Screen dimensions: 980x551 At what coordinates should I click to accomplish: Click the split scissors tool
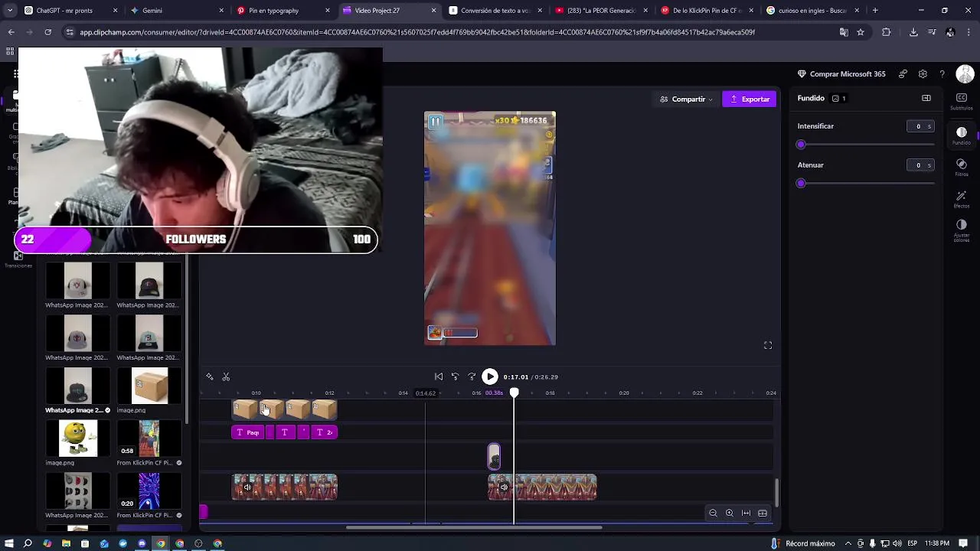[226, 377]
